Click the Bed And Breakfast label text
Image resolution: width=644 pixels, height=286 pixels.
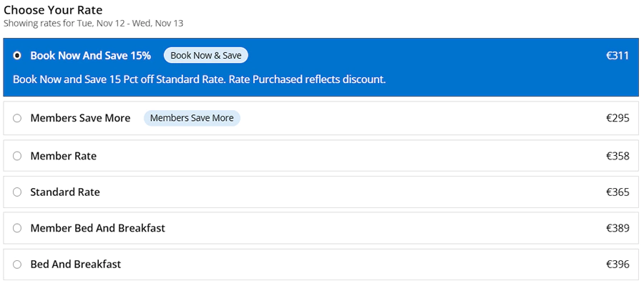pos(75,265)
